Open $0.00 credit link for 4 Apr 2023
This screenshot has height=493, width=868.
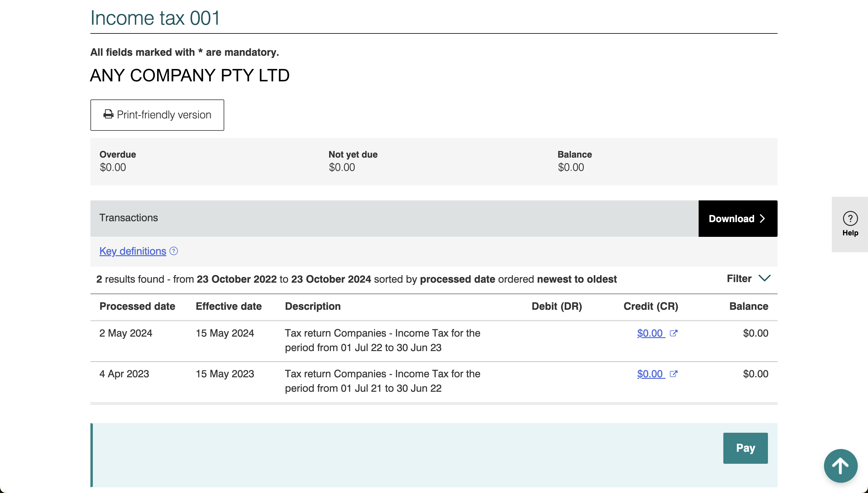650,374
